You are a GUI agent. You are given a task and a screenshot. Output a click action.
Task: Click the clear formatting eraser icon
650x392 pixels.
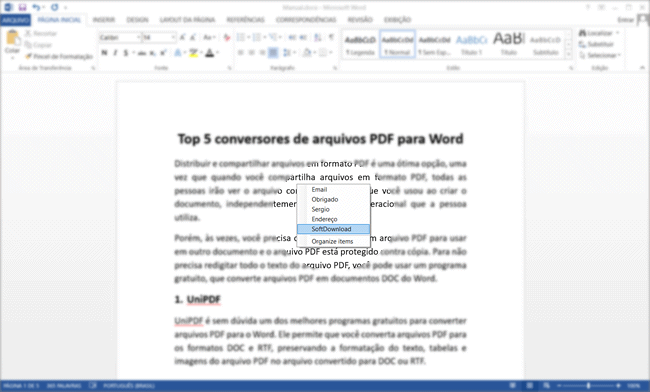[226, 38]
